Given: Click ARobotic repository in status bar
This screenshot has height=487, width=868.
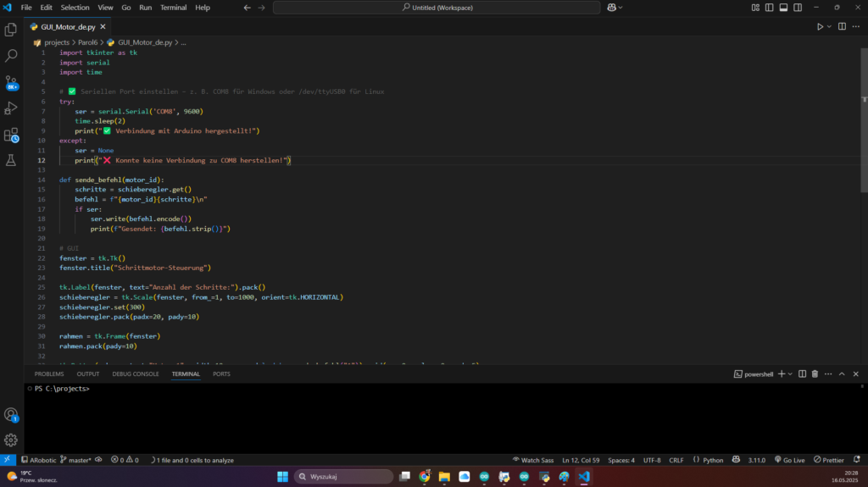Looking at the screenshot, I should [x=39, y=460].
